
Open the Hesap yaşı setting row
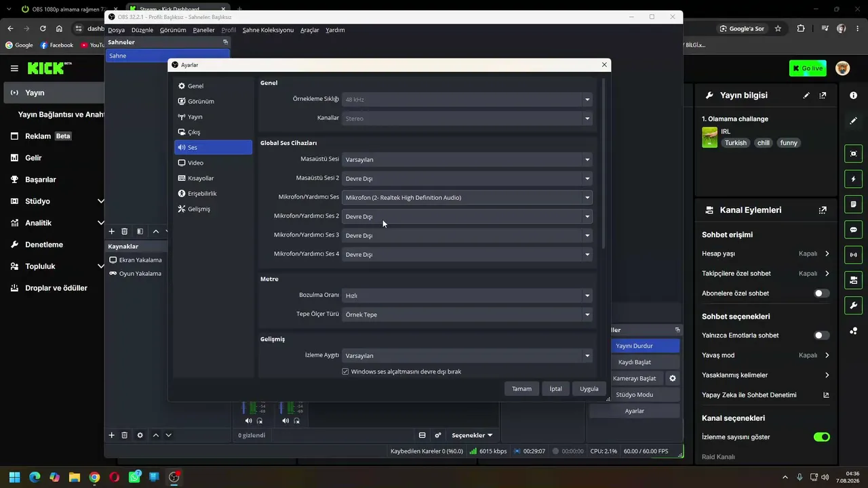[x=766, y=253]
